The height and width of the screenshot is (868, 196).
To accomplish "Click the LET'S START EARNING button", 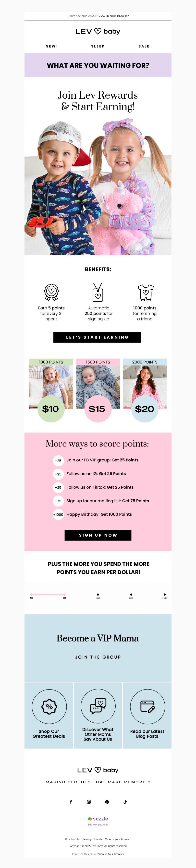I will 97,337.
